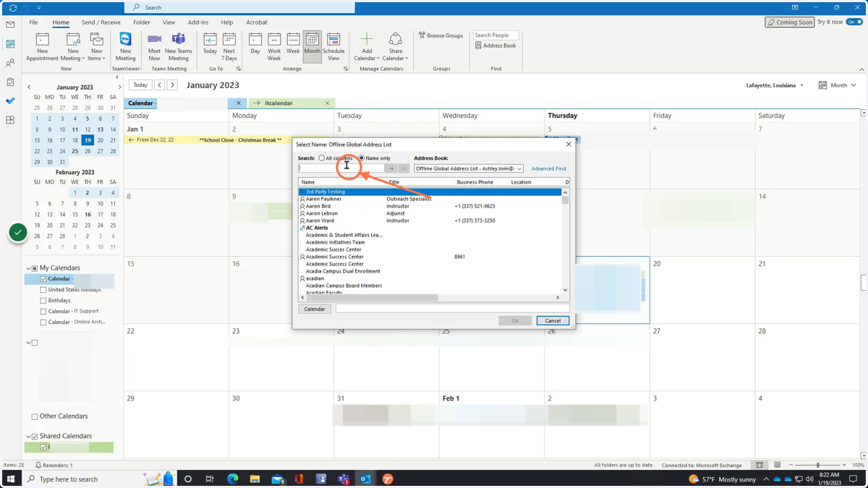Select the Name only radio button
This screenshot has width=868, height=488.
point(362,158)
